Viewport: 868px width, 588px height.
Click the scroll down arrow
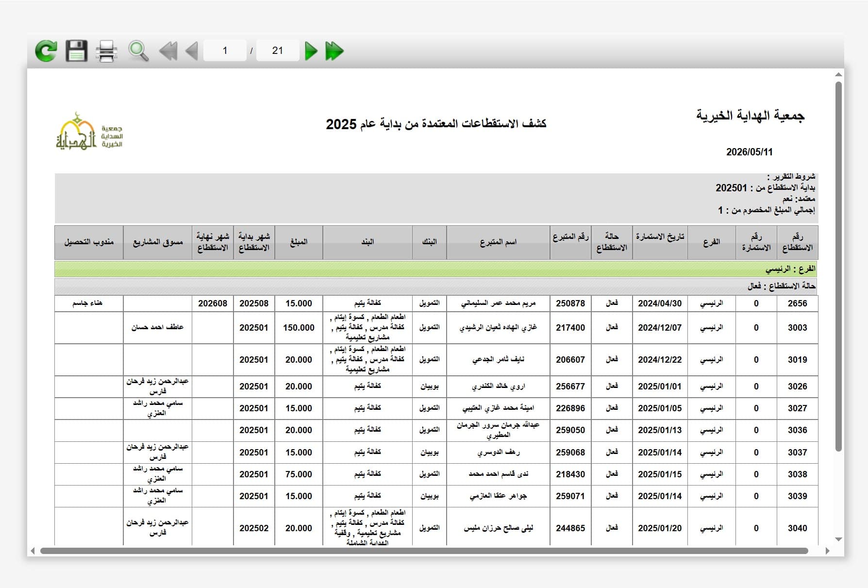[x=838, y=539]
